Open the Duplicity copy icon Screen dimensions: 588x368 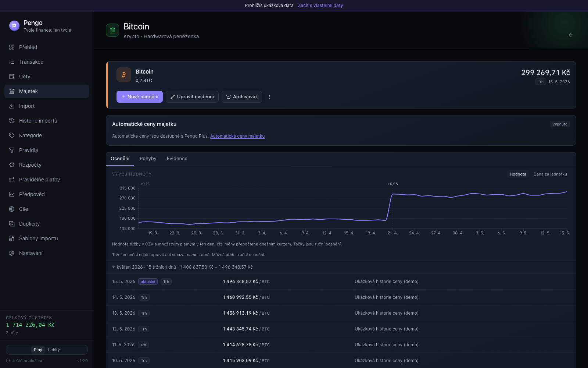[12, 224]
